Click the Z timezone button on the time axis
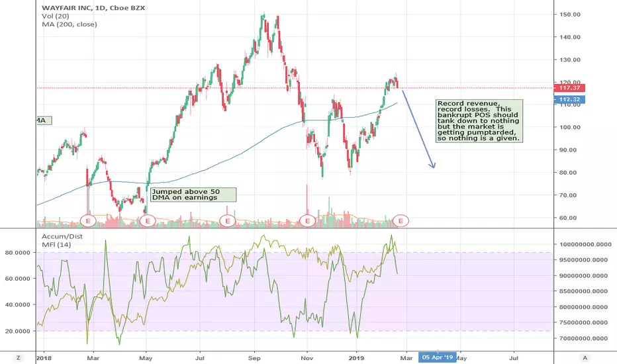617x364 pixels. [18, 357]
